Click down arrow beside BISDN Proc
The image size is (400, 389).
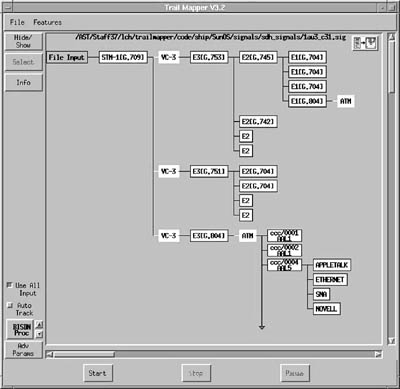pyautogui.click(x=39, y=334)
